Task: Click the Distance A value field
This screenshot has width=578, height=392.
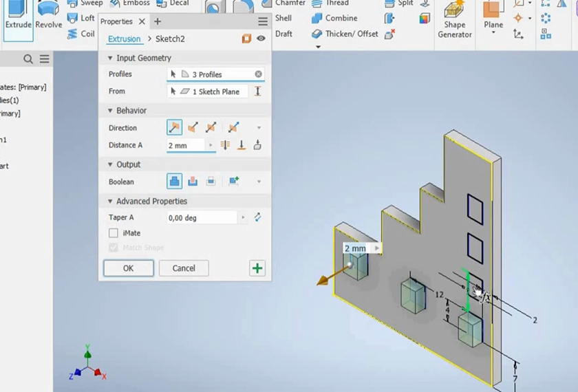Action: [x=186, y=146]
